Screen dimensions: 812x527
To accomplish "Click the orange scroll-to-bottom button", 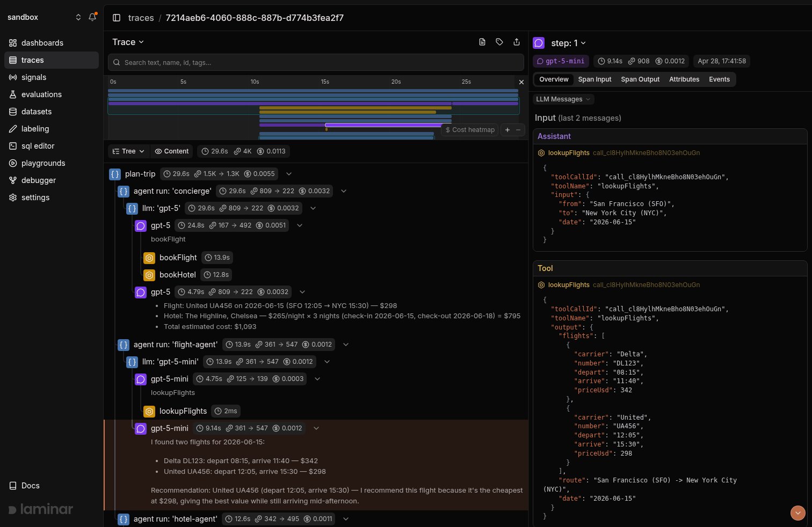I will [x=798, y=513].
